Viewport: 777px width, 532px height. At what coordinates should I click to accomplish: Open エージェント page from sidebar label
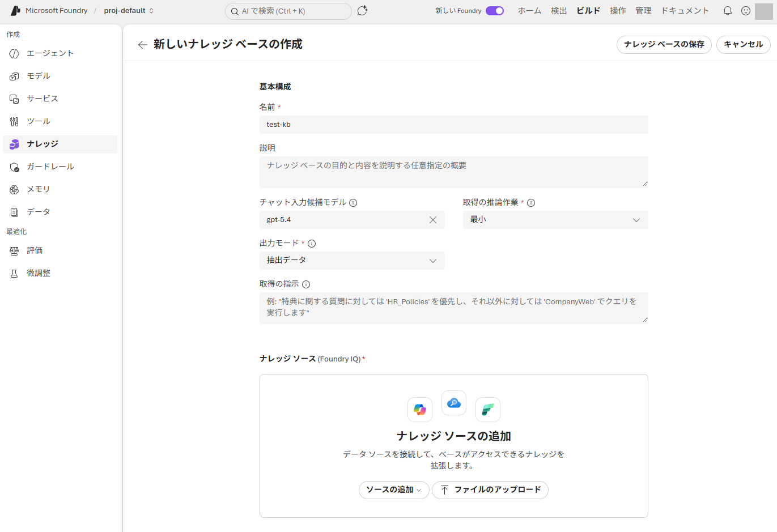point(50,53)
